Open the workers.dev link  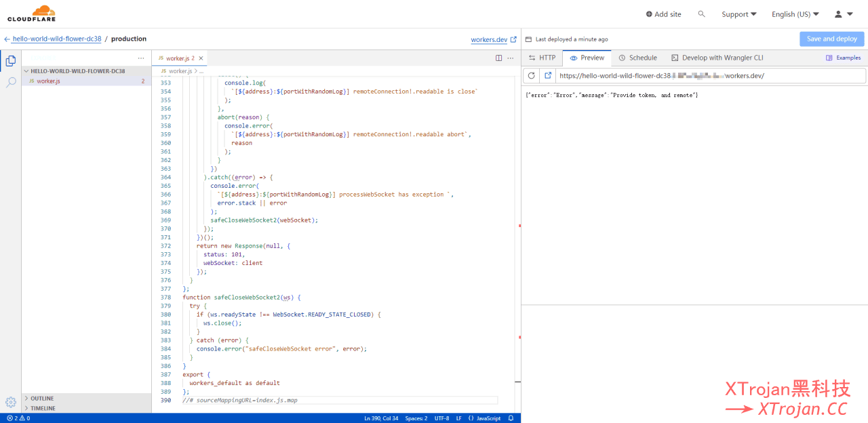[x=494, y=40]
